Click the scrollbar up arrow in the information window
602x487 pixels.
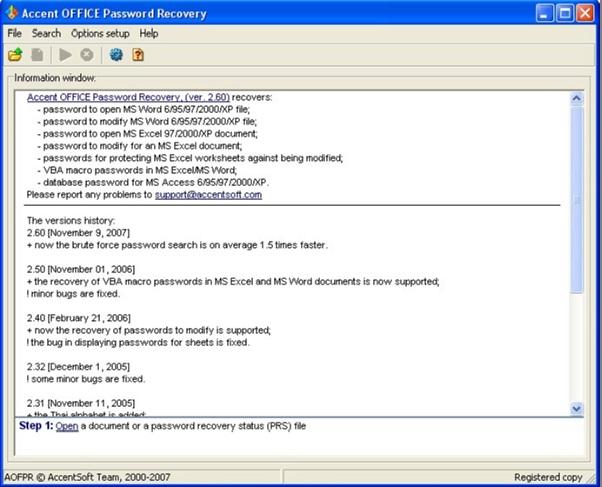576,99
